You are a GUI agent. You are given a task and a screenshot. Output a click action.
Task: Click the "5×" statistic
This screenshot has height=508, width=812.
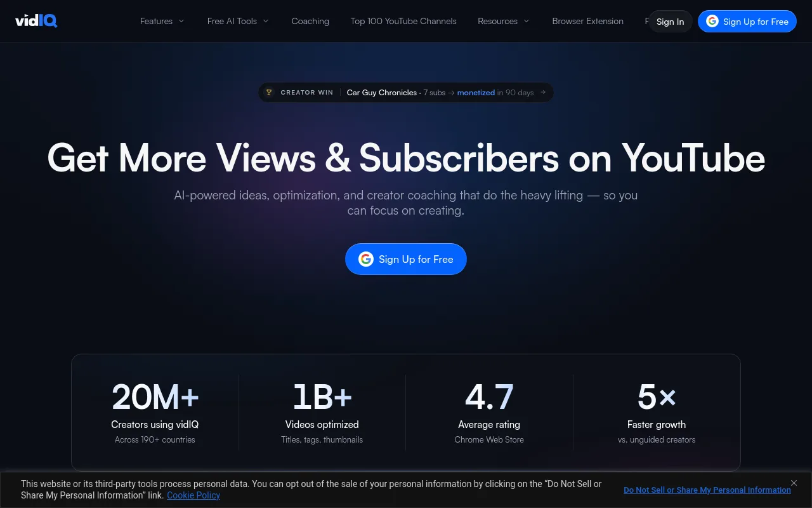coord(657,397)
